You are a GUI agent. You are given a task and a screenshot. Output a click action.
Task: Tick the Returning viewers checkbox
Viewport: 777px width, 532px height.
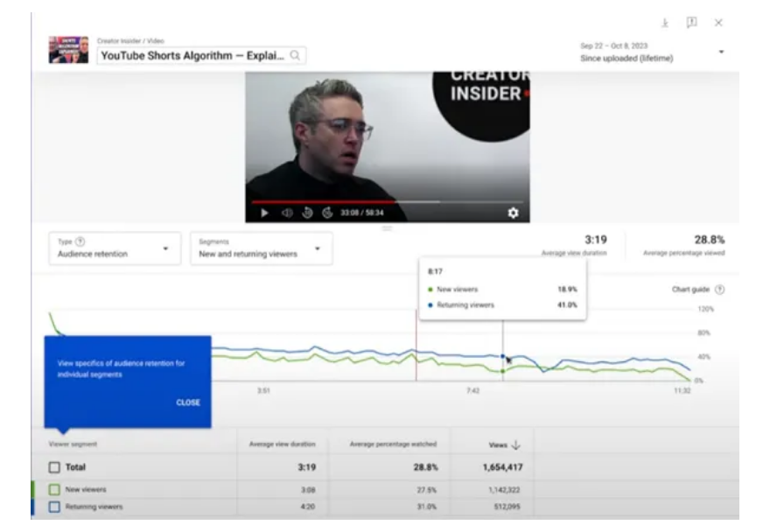point(54,507)
